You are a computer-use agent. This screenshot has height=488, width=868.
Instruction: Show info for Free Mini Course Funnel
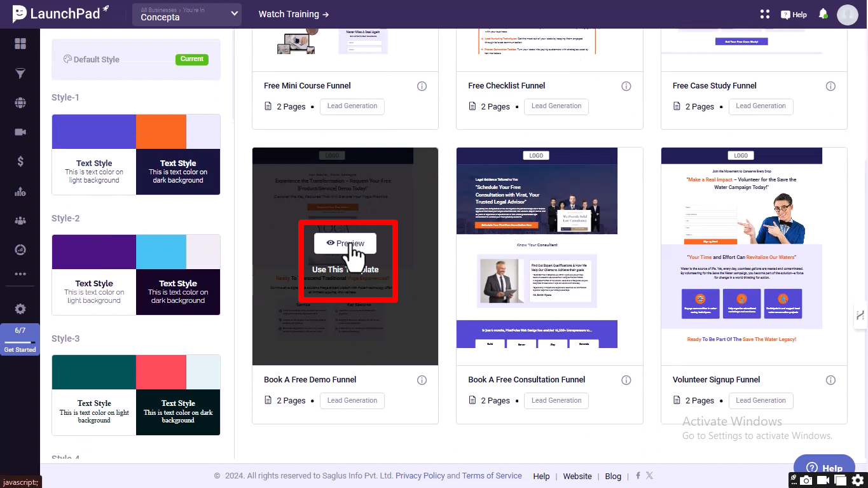click(x=422, y=86)
